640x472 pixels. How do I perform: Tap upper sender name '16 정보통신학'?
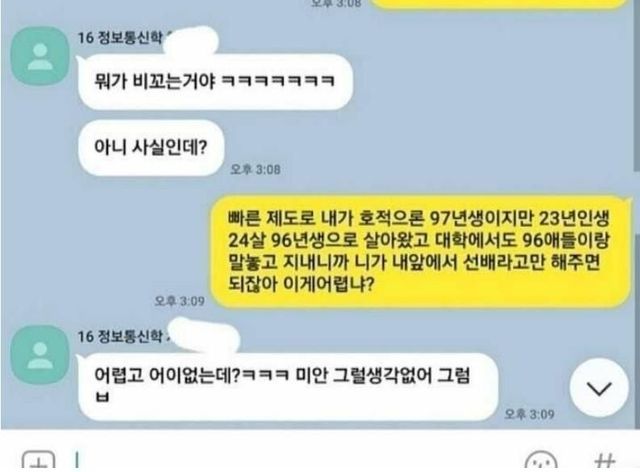[x=120, y=38]
